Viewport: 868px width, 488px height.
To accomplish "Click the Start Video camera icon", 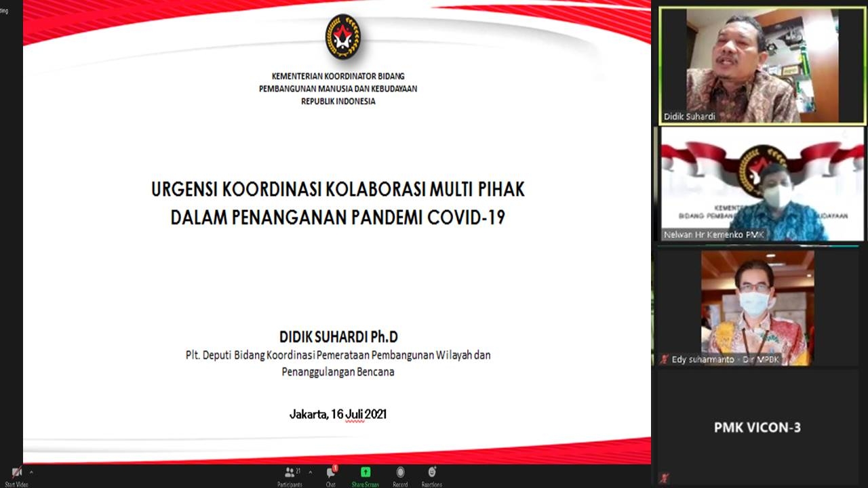I will pyautogui.click(x=16, y=472).
